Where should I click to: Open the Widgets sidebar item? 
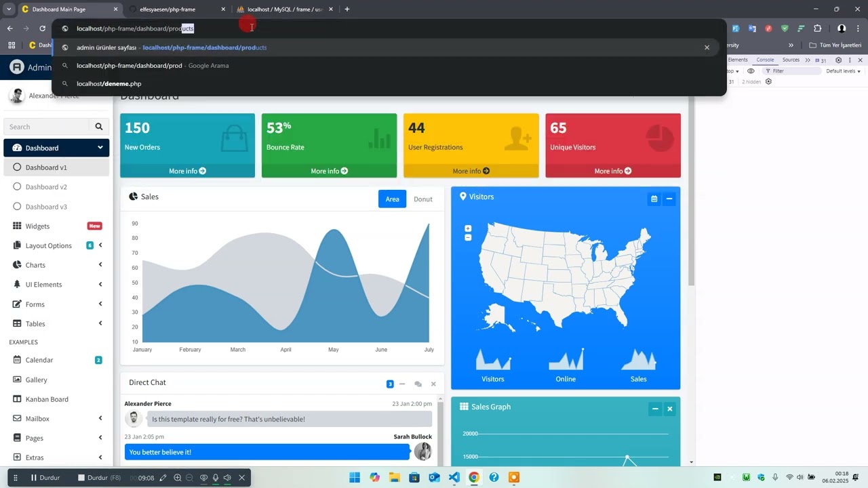click(56, 226)
